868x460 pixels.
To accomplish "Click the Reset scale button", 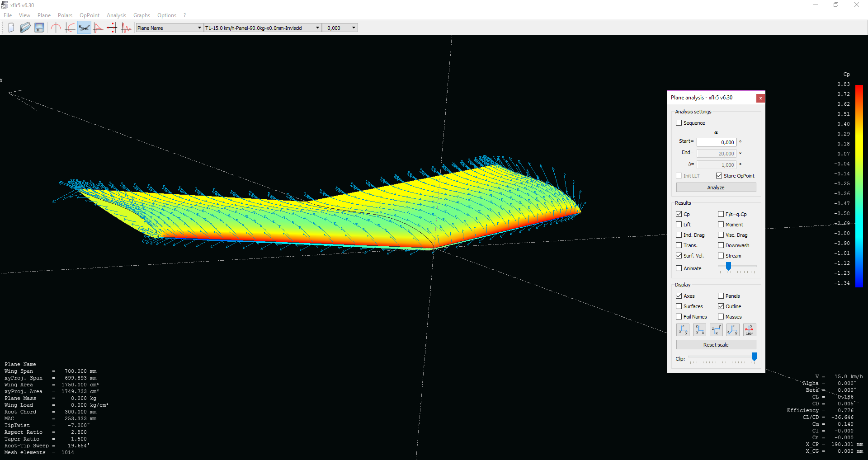I will pos(716,345).
